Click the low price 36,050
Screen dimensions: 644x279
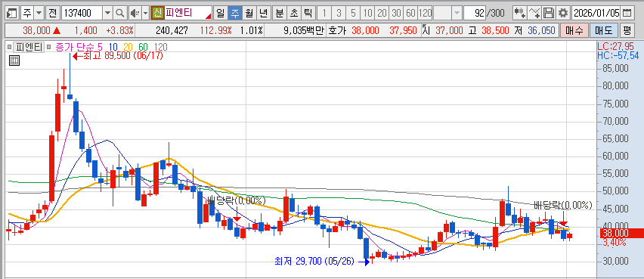[x=542, y=31]
